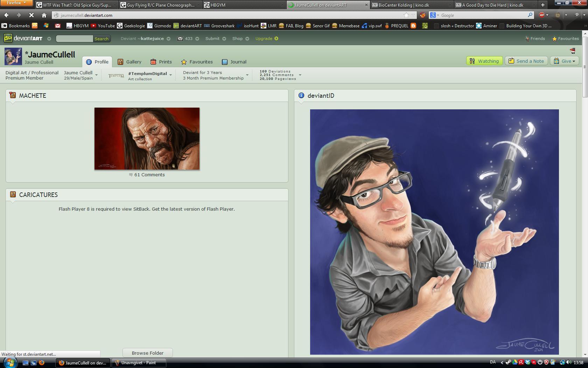
Task: Open the Favourites link in site header
Action: [x=565, y=39]
